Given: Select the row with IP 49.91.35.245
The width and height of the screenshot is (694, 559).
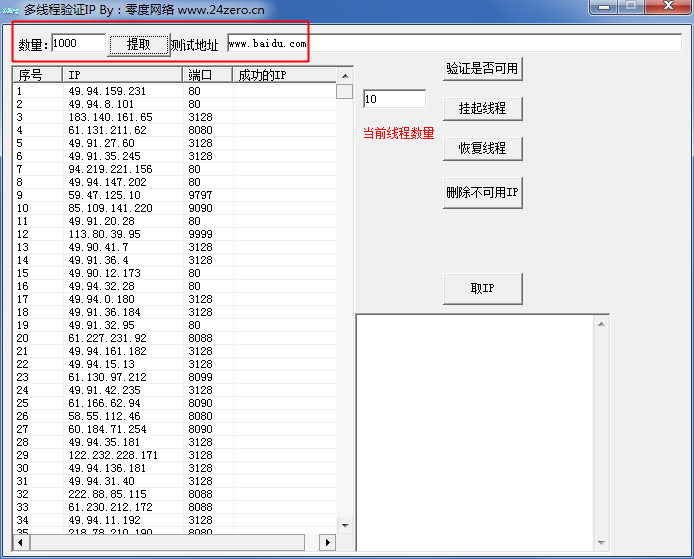Looking at the screenshot, I should (174, 156).
